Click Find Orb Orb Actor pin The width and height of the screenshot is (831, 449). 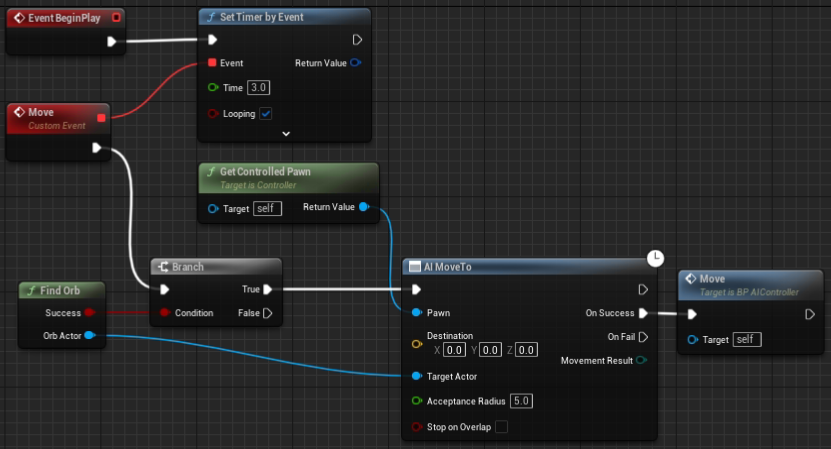[90, 335]
